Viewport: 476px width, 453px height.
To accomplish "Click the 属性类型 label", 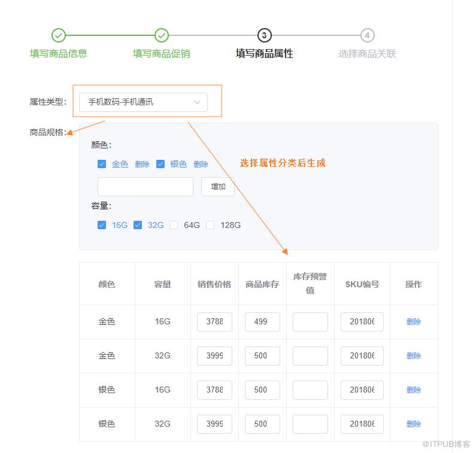I will click(48, 102).
